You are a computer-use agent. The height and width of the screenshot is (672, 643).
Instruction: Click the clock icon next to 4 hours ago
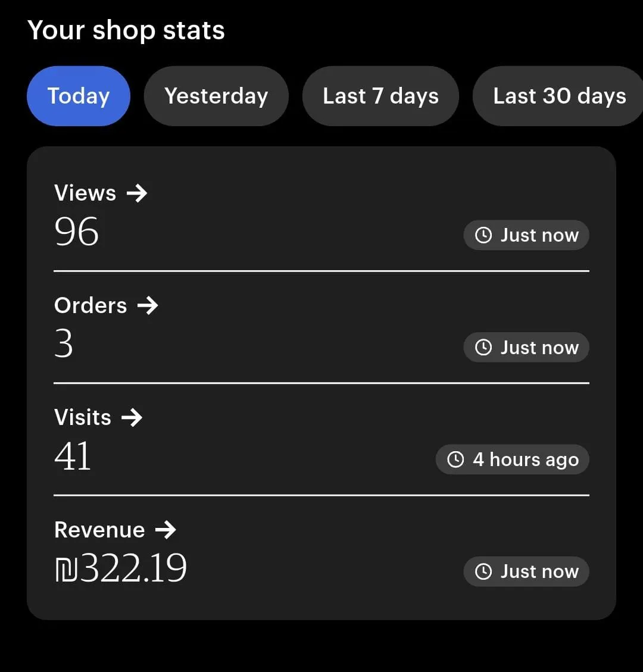point(455,460)
